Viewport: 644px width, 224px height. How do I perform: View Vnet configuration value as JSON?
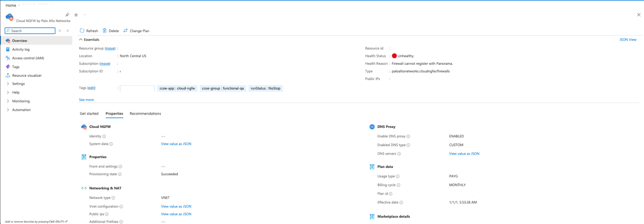tap(176, 207)
